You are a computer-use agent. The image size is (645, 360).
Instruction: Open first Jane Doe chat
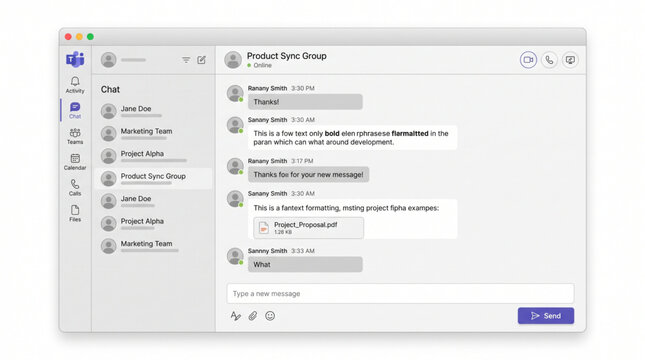[153, 111]
